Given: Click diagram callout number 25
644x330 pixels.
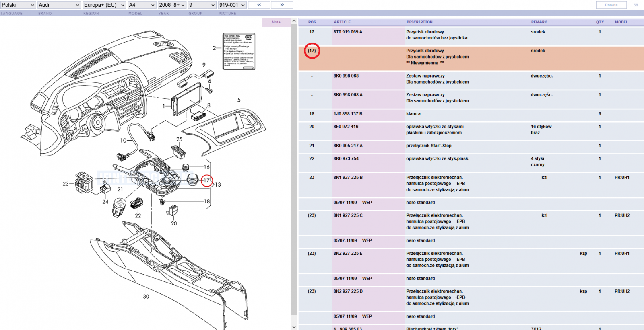Looking at the screenshot, I should tap(179, 139).
